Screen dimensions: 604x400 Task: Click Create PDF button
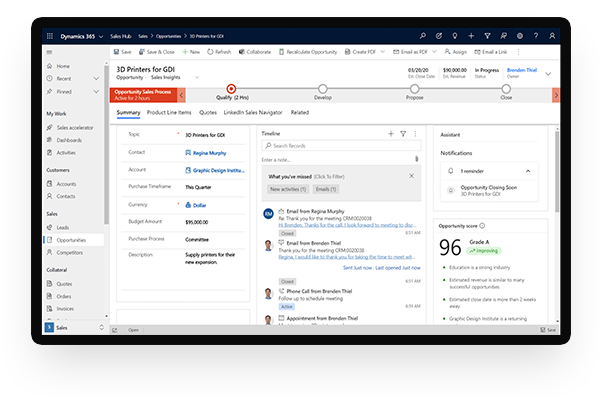(x=360, y=52)
